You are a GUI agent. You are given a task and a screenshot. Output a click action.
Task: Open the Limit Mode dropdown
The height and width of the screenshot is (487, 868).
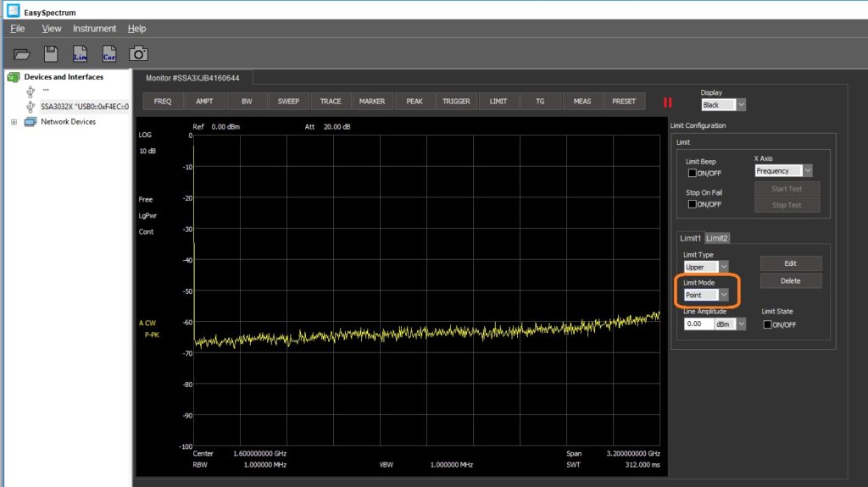click(x=705, y=295)
